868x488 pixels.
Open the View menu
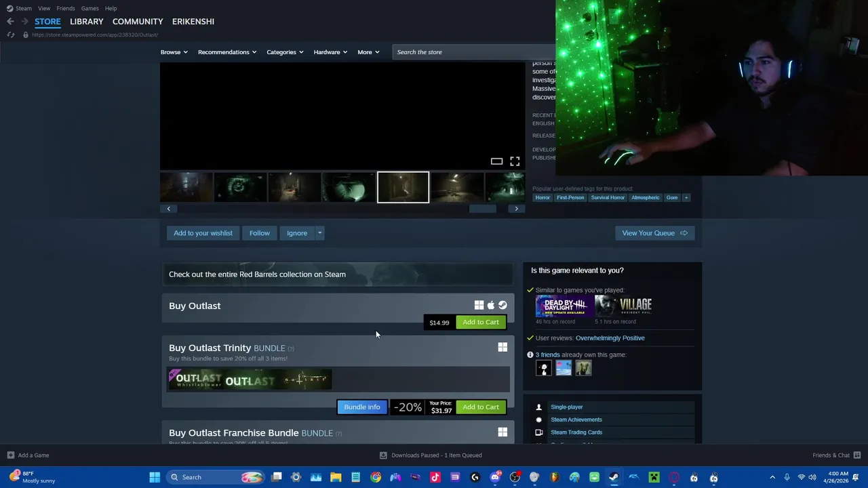(44, 8)
